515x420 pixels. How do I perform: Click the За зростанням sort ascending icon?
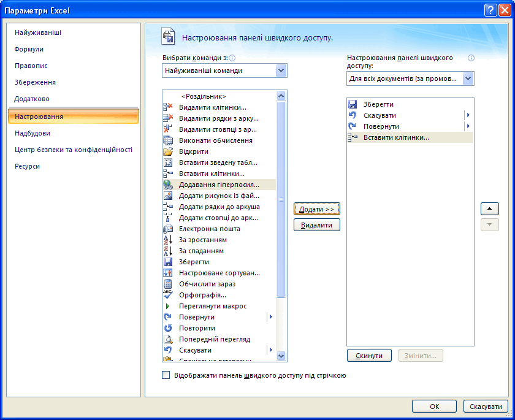point(168,240)
